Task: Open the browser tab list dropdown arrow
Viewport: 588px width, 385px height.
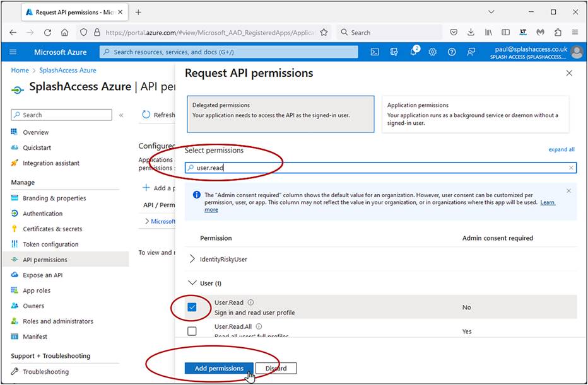Action: coord(491,12)
